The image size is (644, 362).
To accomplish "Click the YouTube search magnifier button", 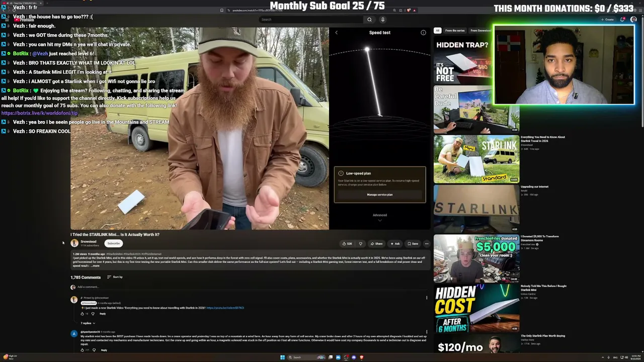I will click(x=369, y=20).
